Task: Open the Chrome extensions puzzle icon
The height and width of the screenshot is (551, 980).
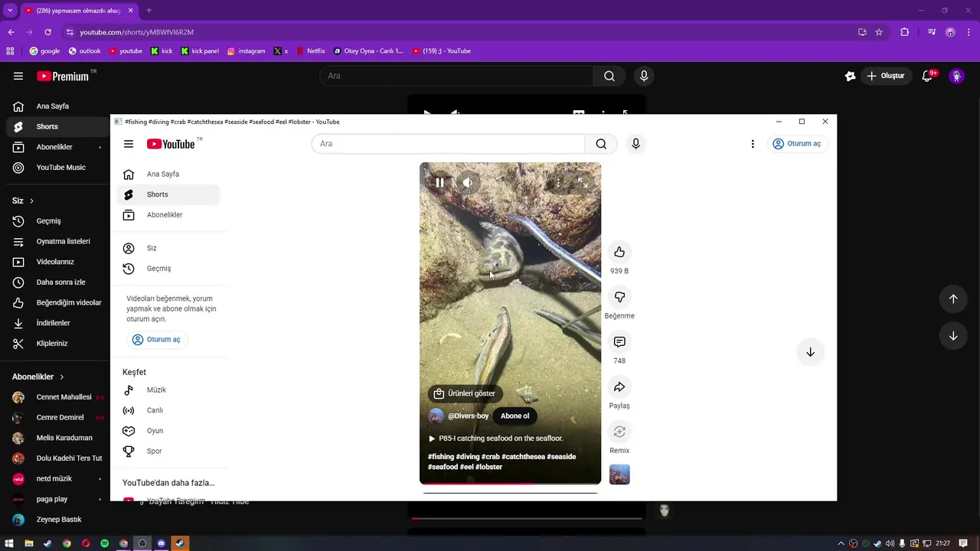Action: [905, 32]
